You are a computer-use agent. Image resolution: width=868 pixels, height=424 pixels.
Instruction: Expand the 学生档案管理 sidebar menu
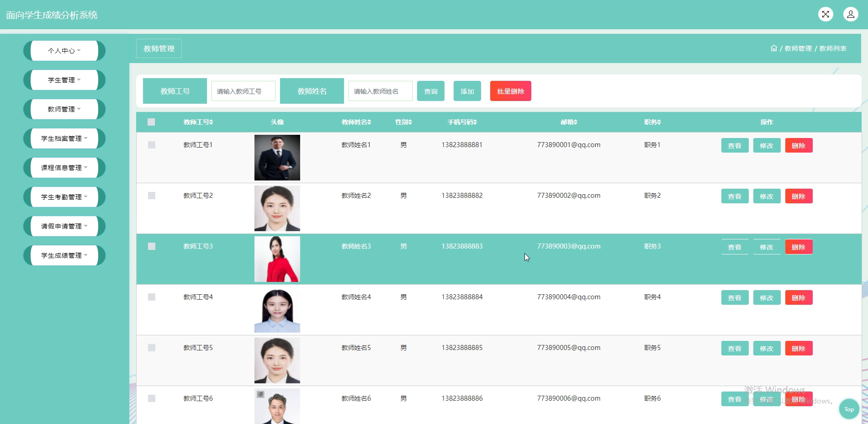[64, 138]
